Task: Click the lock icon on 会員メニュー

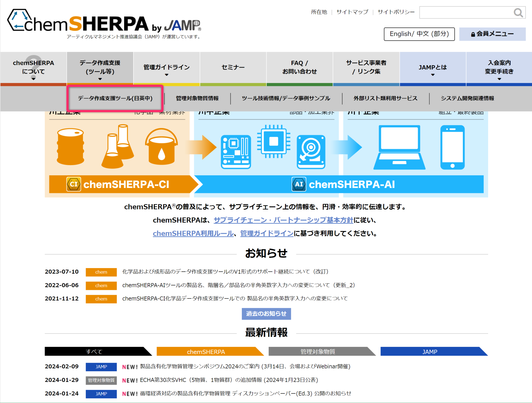Action: tap(473, 34)
